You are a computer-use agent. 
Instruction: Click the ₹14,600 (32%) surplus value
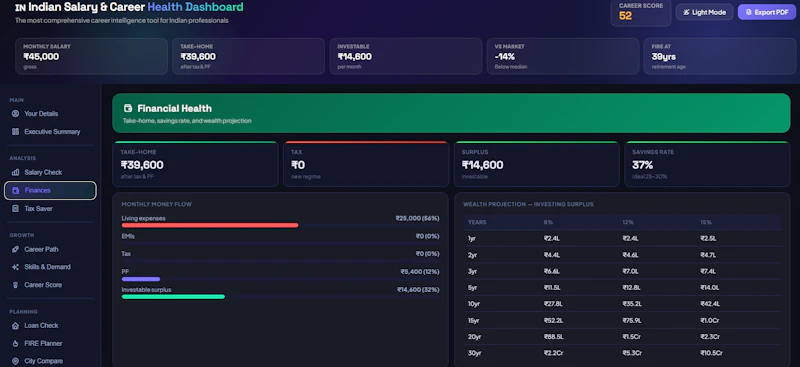tap(418, 290)
